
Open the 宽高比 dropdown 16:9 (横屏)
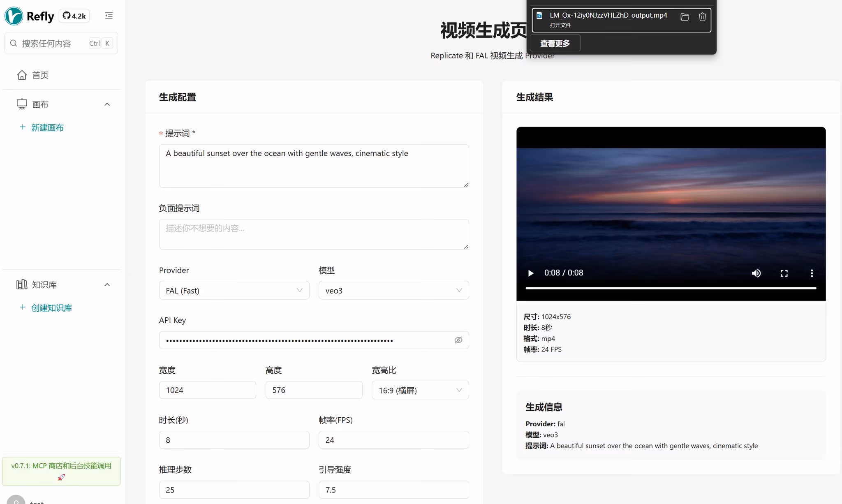point(420,390)
